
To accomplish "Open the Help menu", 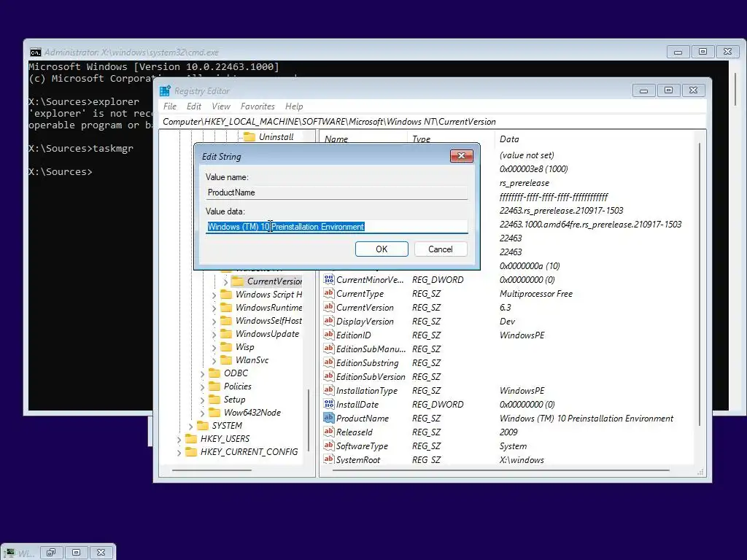I will coord(294,106).
